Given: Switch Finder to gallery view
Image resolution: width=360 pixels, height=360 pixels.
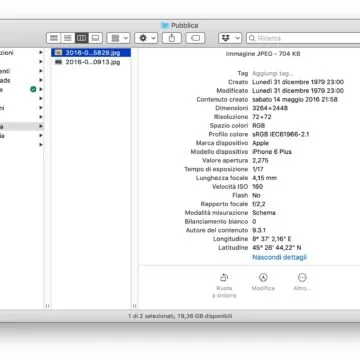Looking at the screenshot, I should click(95, 38).
